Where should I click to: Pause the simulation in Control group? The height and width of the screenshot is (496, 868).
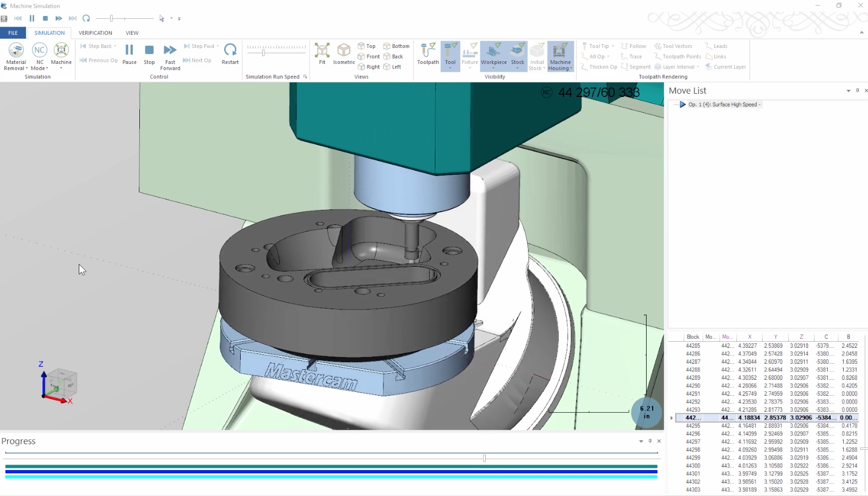click(129, 54)
